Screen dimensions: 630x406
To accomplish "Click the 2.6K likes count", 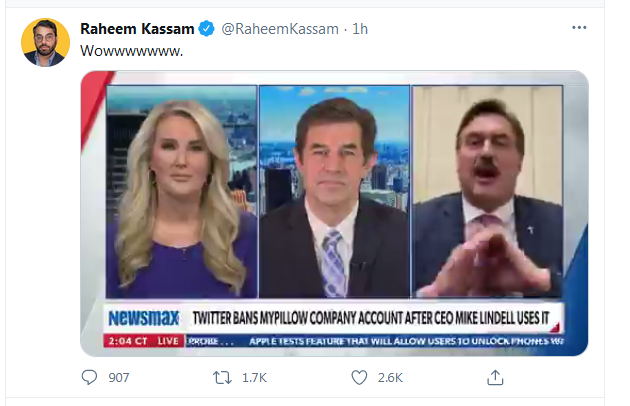I will [x=389, y=378].
